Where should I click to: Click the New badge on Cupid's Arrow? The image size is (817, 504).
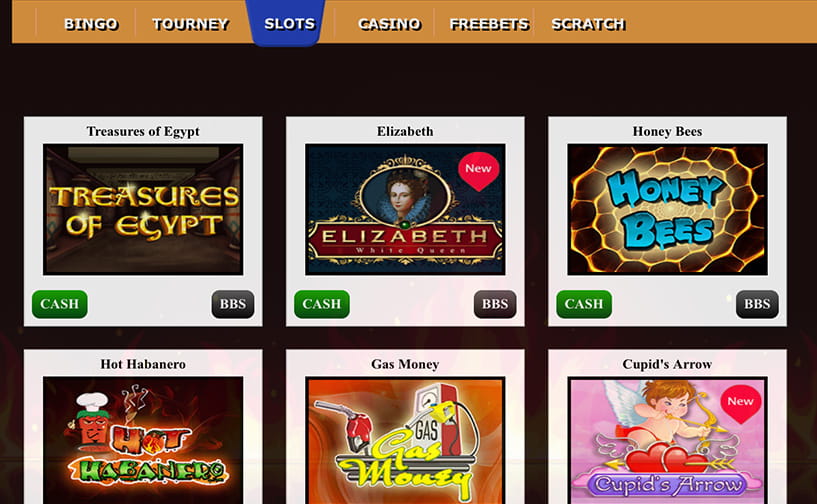pyautogui.click(x=740, y=403)
